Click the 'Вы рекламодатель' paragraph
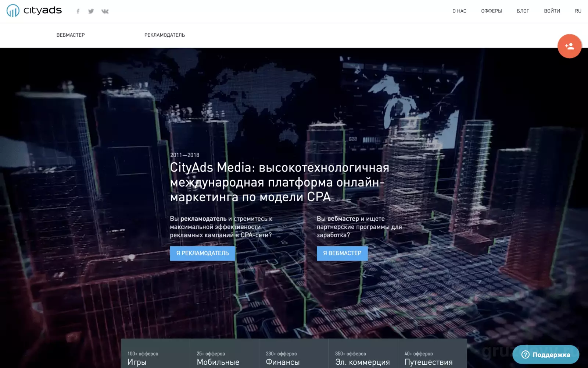 [x=221, y=227]
